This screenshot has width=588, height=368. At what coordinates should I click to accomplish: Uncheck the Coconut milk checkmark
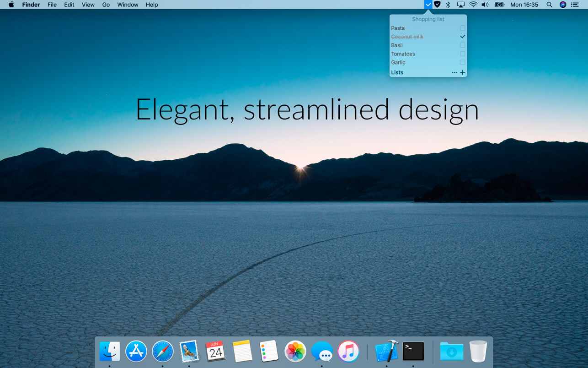[462, 37]
